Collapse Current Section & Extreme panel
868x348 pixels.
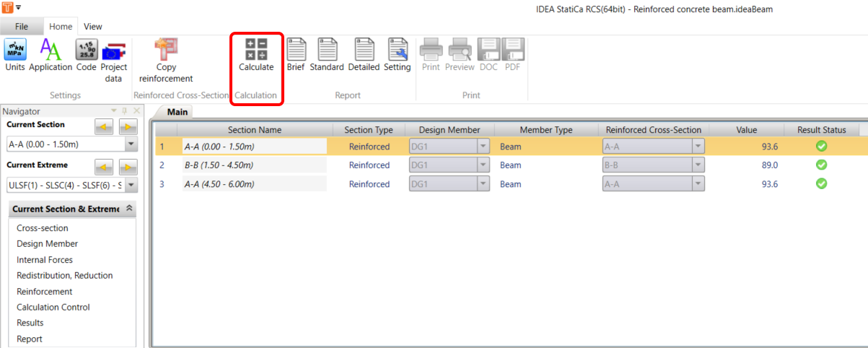point(129,209)
